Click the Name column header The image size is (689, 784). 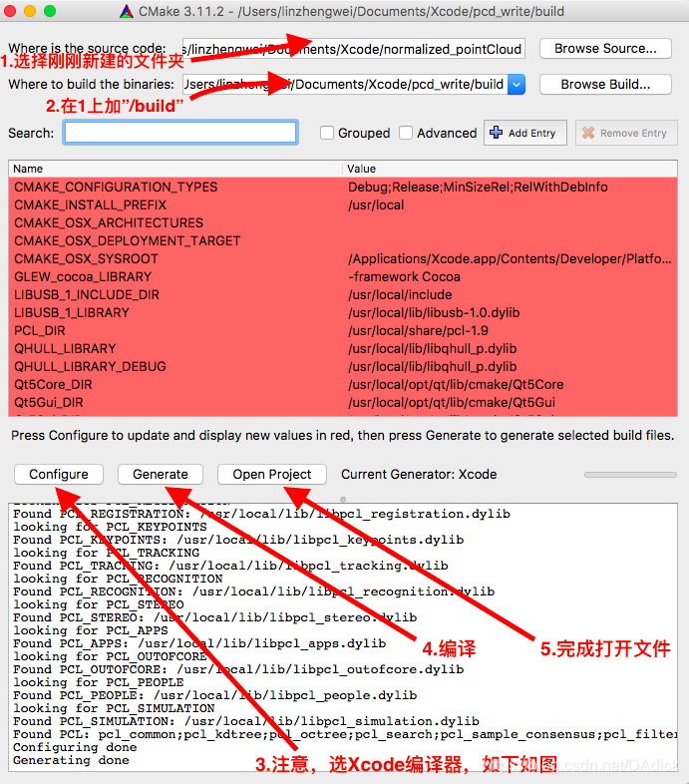(x=175, y=169)
